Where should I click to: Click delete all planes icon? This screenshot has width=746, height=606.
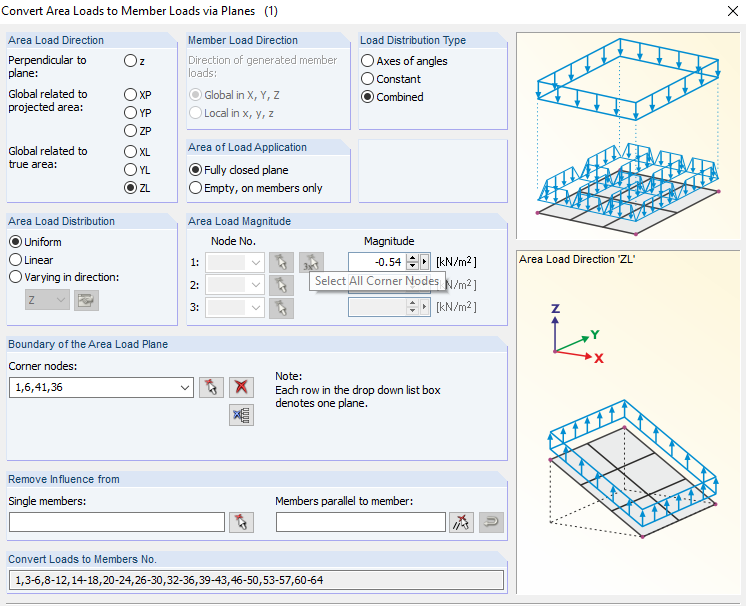click(x=240, y=415)
